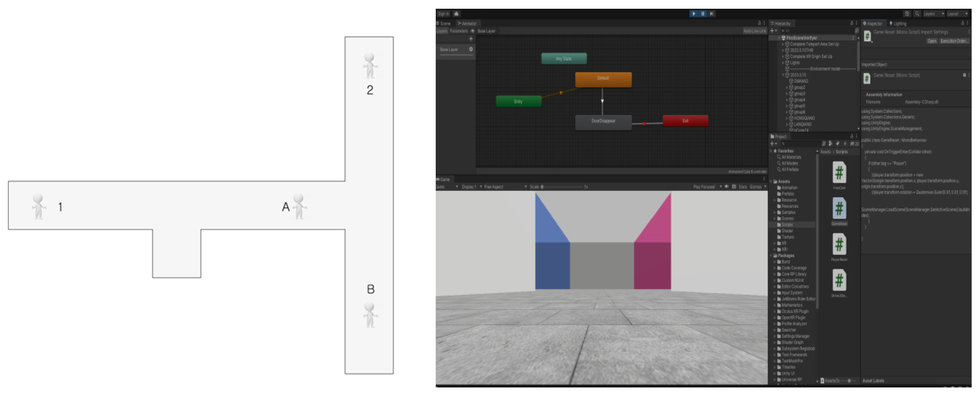Image resolution: width=980 pixels, height=395 pixels.
Task: Expand the group2 hierarchy item
Action: coord(787,88)
